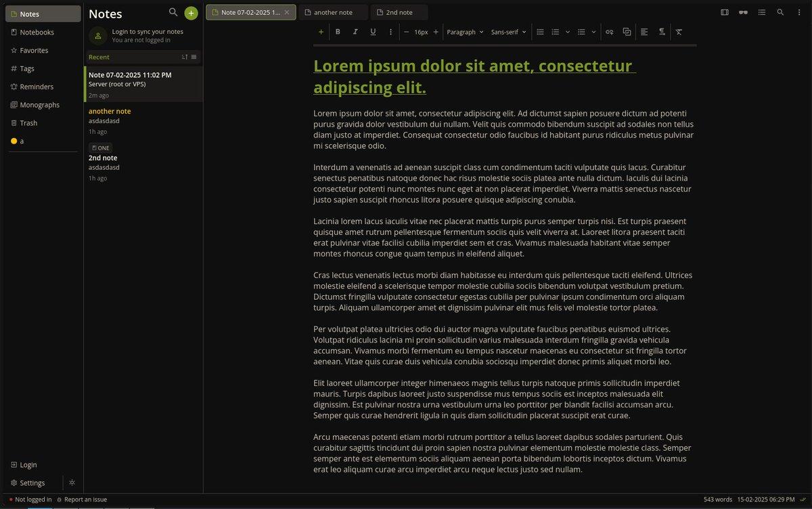Go to Favorites

pyautogui.click(x=43, y=50)
